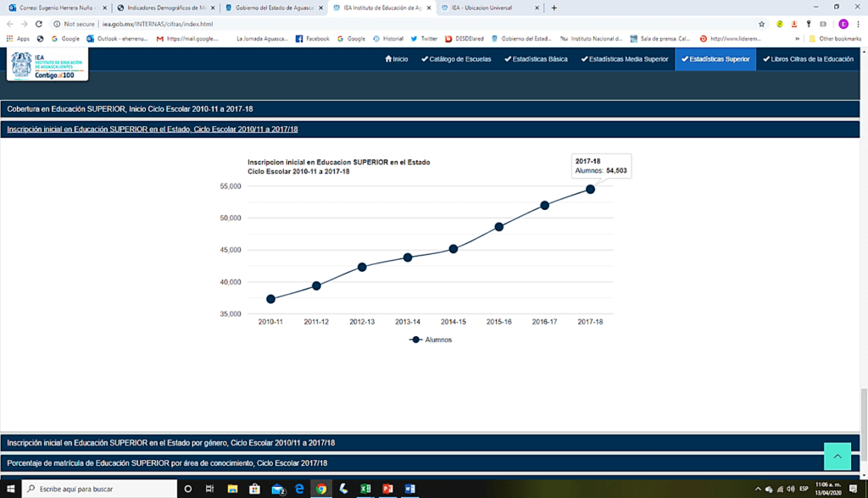Open the Twitter bookmark

tap(425, 38)
